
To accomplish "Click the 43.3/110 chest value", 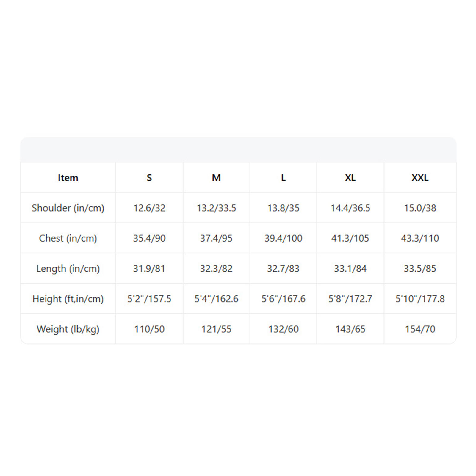I will point(420,238).
